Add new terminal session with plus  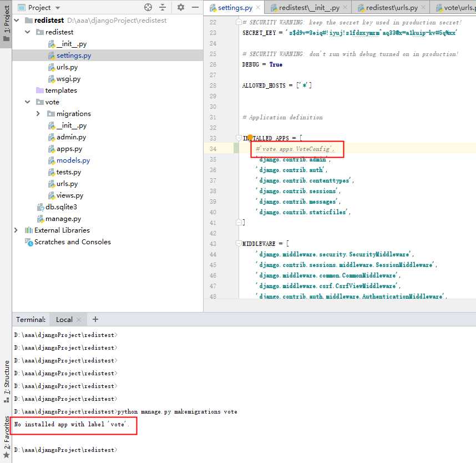tap(95, 319)
